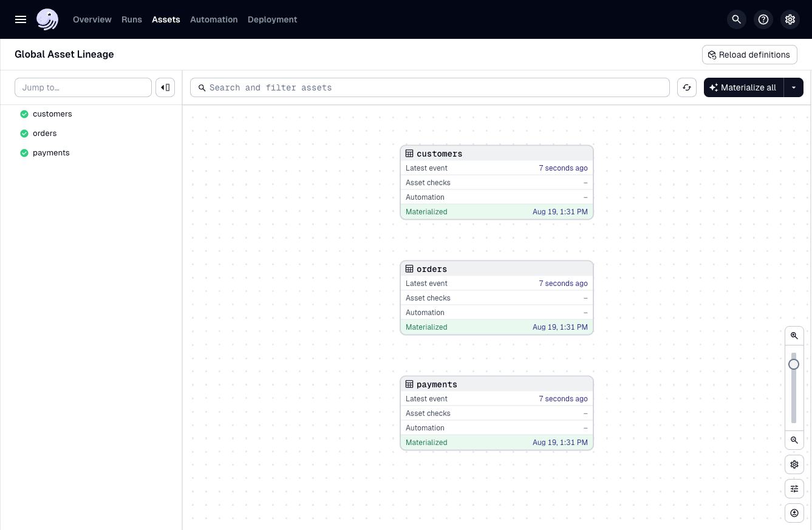Zoom in on the lineage graph

tap(794, 336)
